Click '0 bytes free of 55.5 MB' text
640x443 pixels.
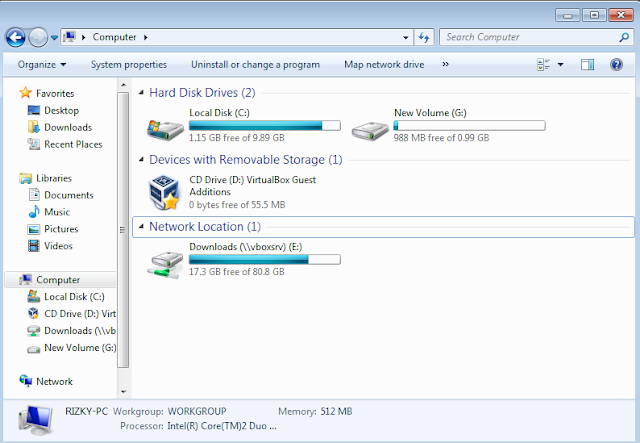pyautogui.click(x=237, y=205)
